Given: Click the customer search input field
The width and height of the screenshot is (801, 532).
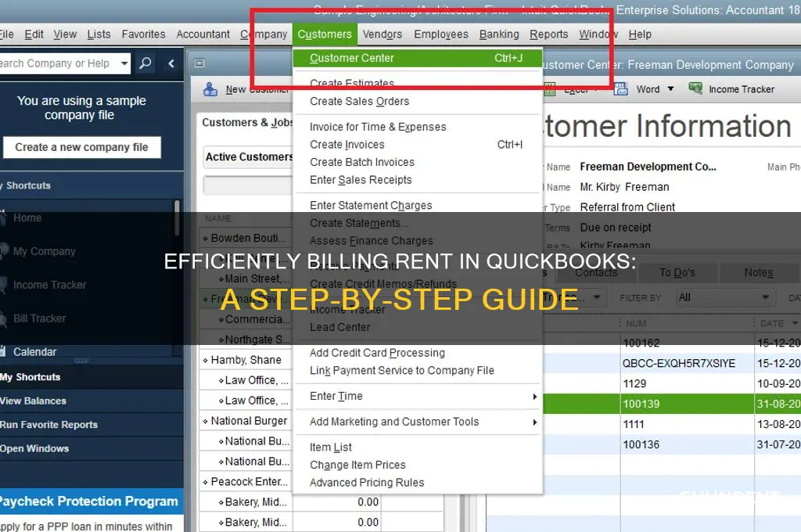Looking at the screenshot, I should coord(248,185).
